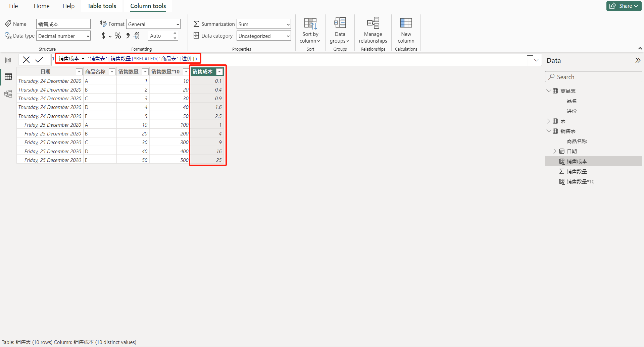Image resolution: width=644 pixels, height=347 pixels.
Task: Open the filter dropdown on 销售数量*10 column
Action: pyautogui.click(x=186, y=71)
